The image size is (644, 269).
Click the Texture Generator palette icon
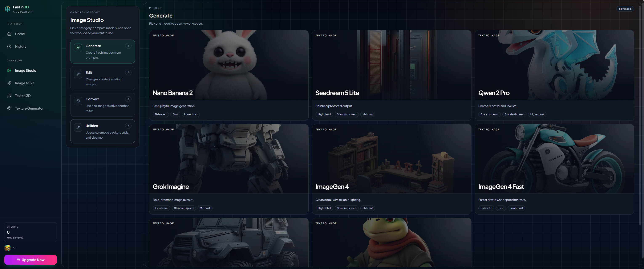(9, 108)
